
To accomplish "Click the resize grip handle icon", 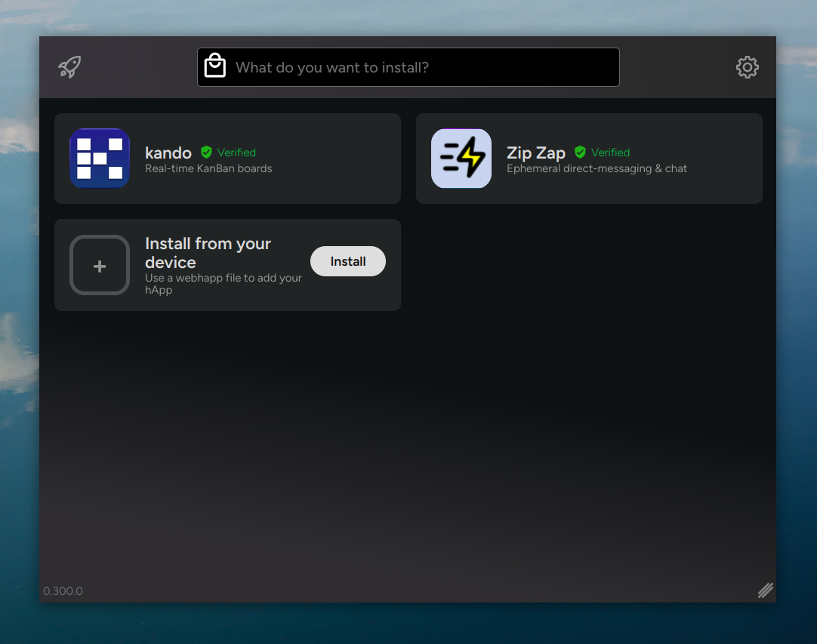I will pyautogui.click(x=766, y=590).
